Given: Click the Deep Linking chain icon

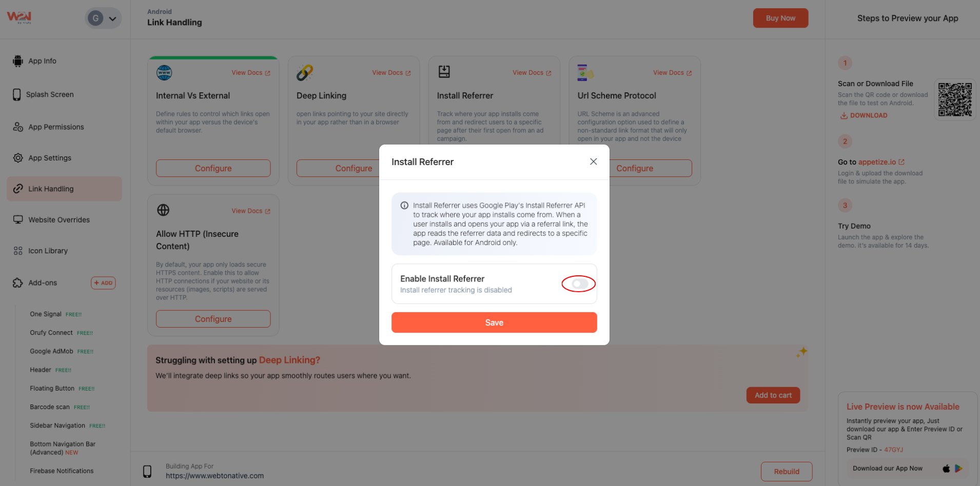Looking at the screenshot, I should pos(303,72).
